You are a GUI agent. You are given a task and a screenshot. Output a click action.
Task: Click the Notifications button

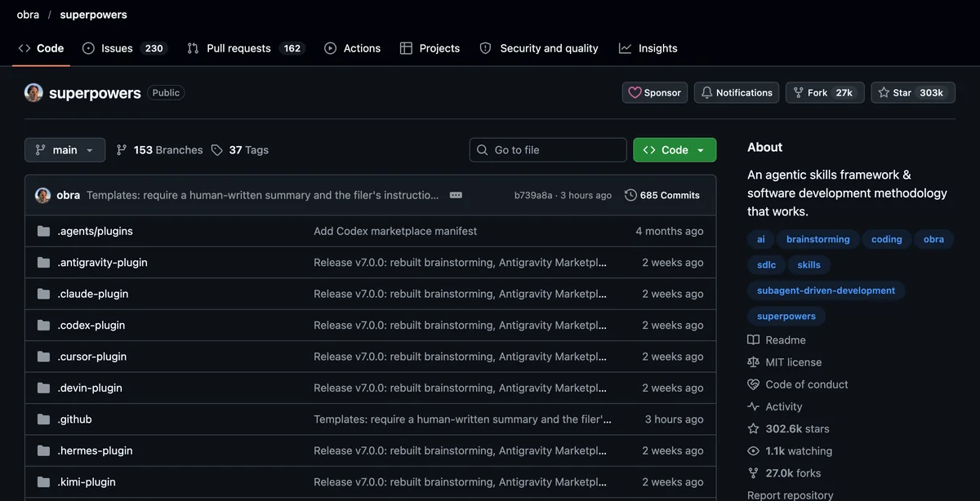[737, 93]
